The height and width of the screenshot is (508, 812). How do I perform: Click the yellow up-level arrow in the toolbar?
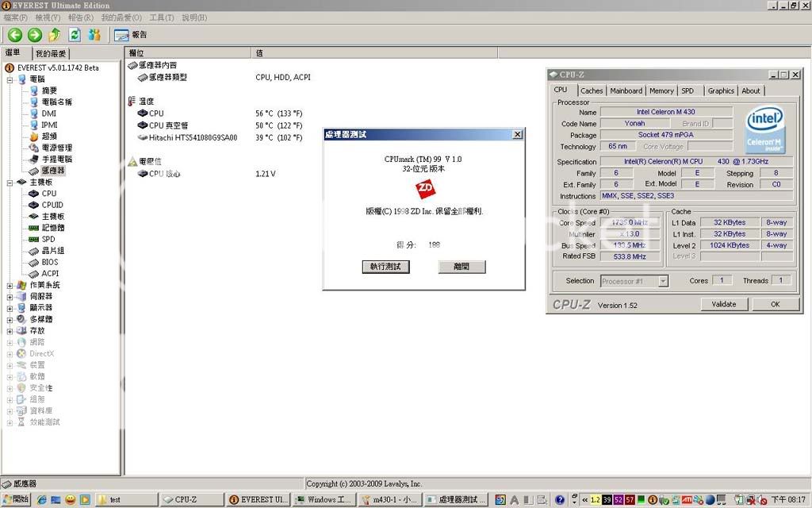[x=55, y=35]
